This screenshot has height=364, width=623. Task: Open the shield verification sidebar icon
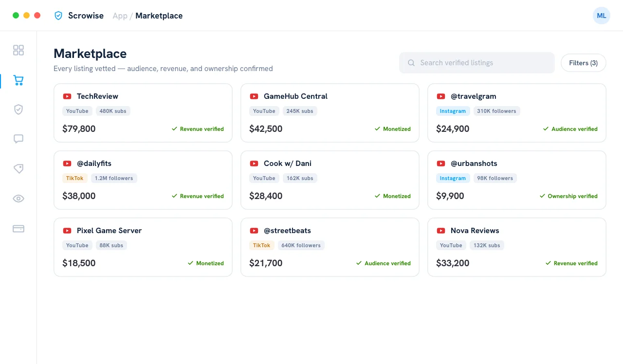[x=18, y=109]
